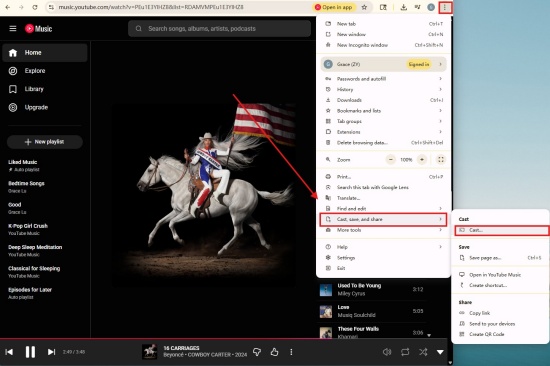Increase zoom with plus button
The width and height of the screenshot is (550, 366).
click(422, 160)
